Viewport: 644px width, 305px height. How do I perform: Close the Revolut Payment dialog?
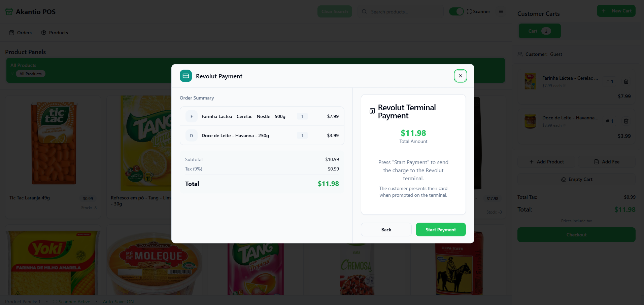coord(460,76)
